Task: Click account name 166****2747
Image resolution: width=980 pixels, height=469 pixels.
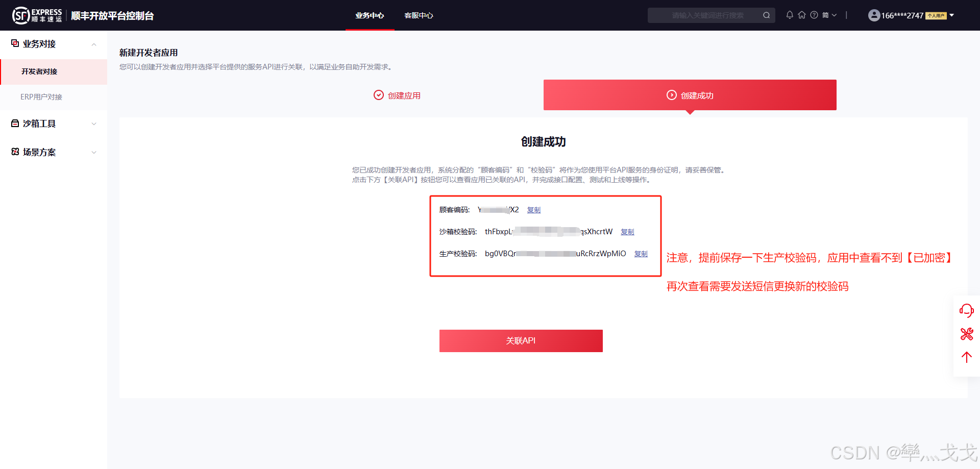Action: (902, 15)
